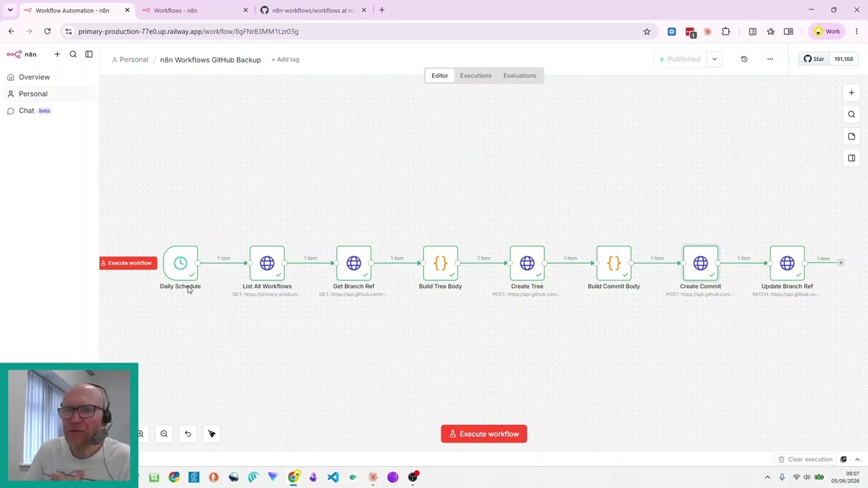Switch to the n8n-workflows GitHub browser tab
The height and width of the screenshot is (488, 868).
[312, 10]
